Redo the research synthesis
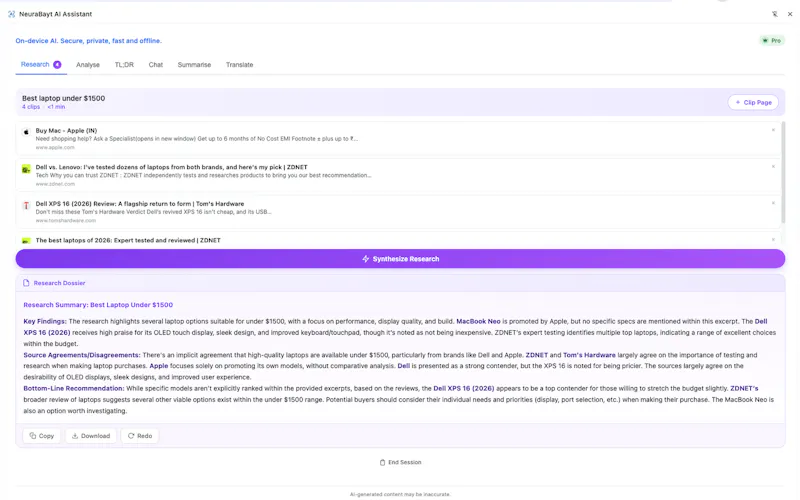 (140, 436)
